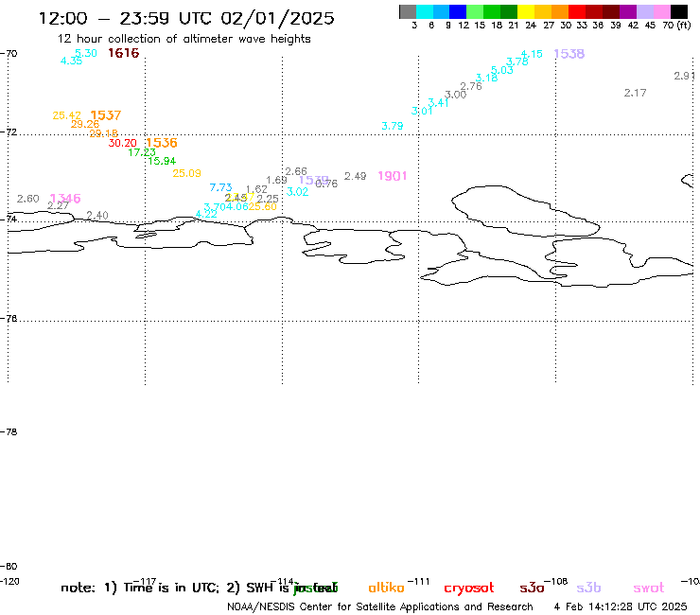This screenshot has width=700, height=615.
Task: Click the 7.73 wave height value
Action: [x=221, y=187]
